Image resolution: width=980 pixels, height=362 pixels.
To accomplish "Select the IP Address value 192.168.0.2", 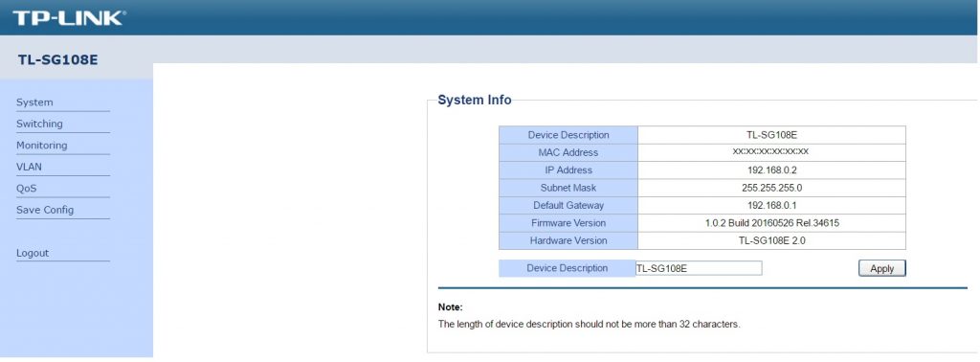I will pos(771,170).
